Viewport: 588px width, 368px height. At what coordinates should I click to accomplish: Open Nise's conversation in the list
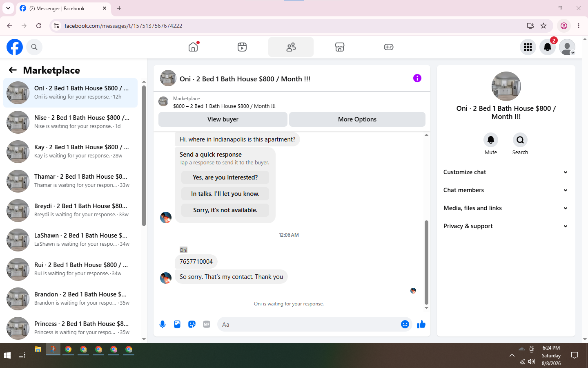(70, 122)
